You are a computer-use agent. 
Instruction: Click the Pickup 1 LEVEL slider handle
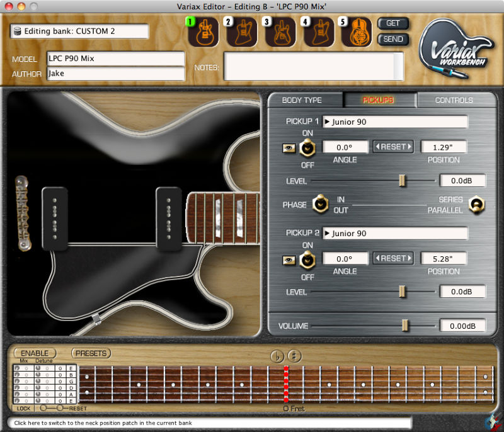(x=402, y=181)
